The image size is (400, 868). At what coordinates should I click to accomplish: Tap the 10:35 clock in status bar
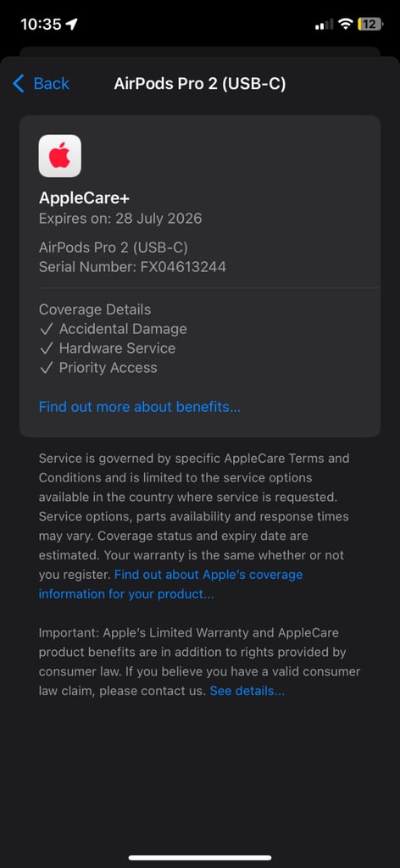41,25
